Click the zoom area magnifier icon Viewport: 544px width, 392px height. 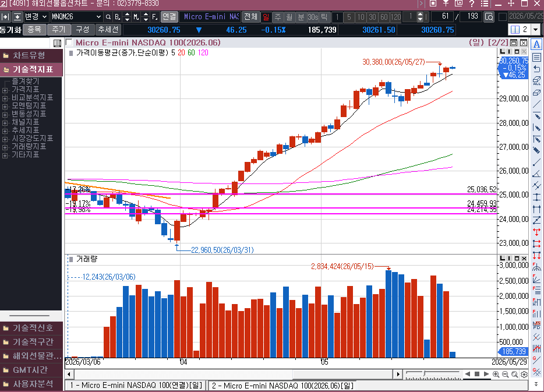tap(515, 375)
